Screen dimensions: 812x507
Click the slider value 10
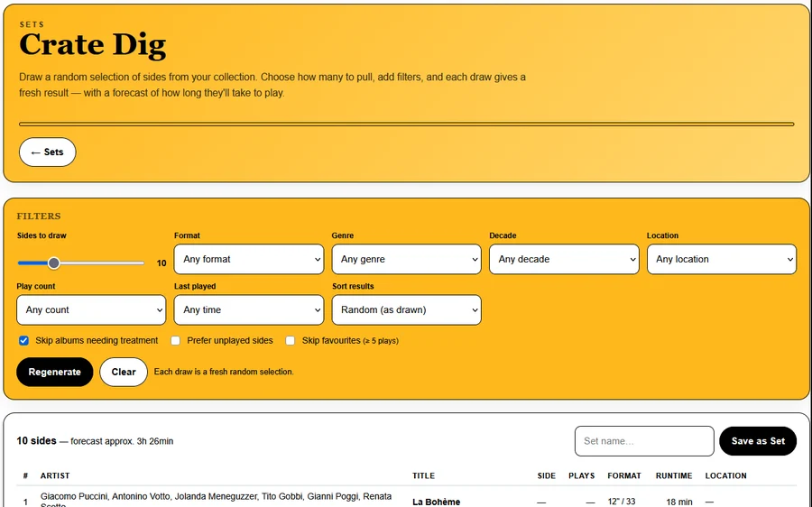(161, 263)
